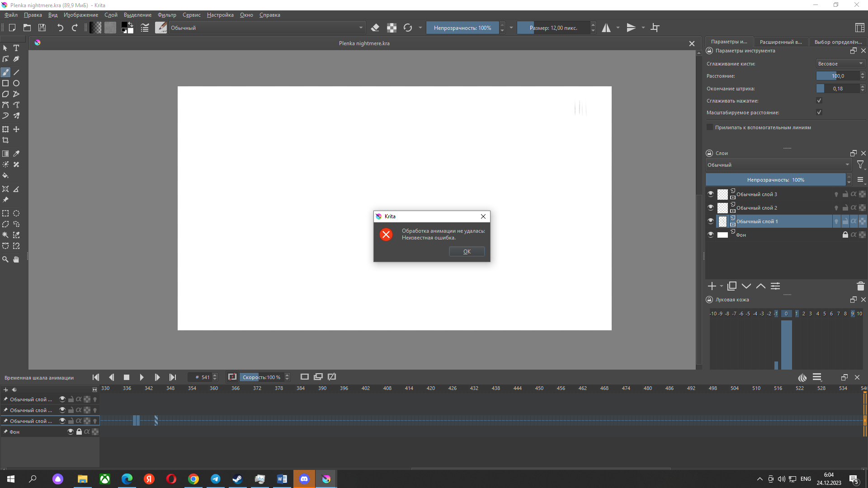This screenshot has width=868, height=488.
Task: Select the Rectangular Selection tool
Action: [x=5, y=213]
